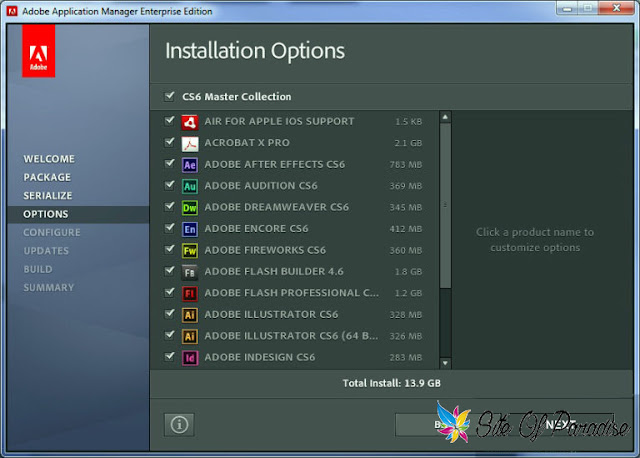Click the After Effects Ae icon

point(190,165)
